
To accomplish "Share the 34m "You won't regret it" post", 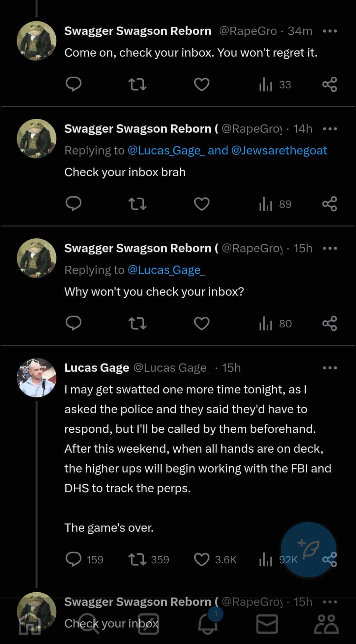I will tap(330, 84).
